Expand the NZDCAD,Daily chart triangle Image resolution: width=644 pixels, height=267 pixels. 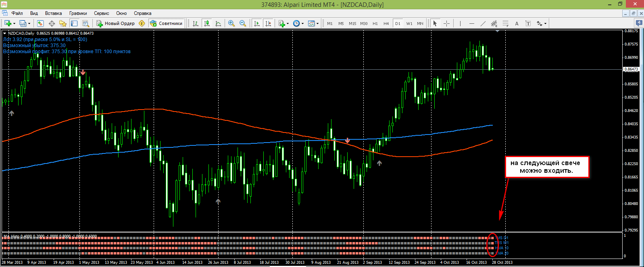(4, 33)
